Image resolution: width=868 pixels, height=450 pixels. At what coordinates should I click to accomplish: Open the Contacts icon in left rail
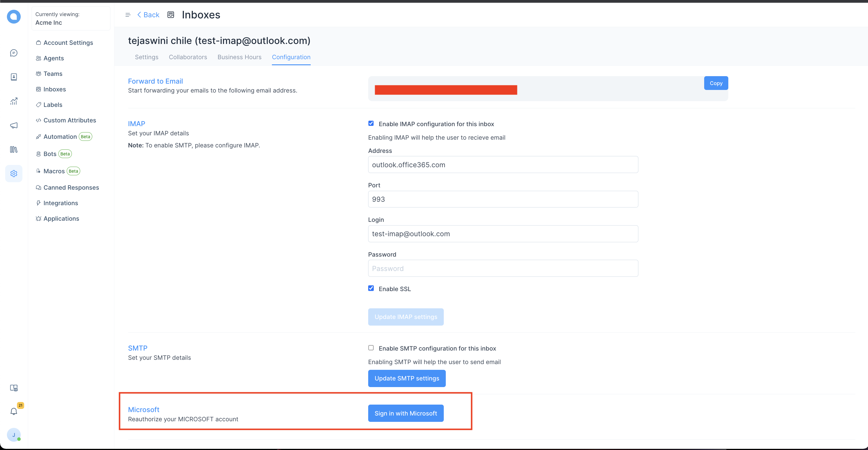click(x=14, y=77)
